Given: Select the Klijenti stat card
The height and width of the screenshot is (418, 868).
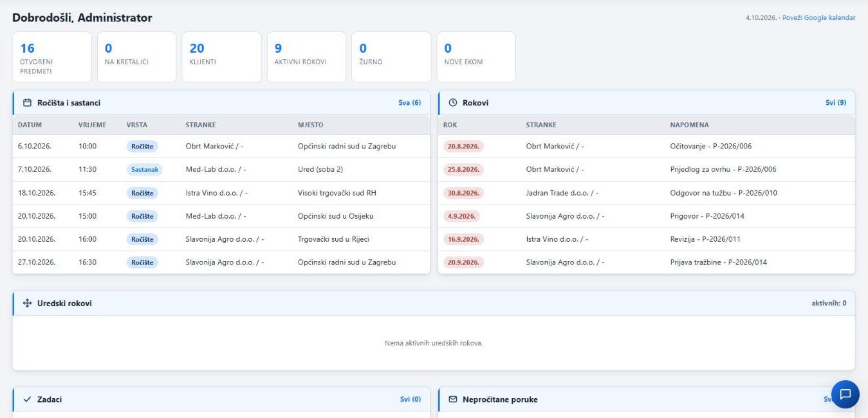Looking at the screenshot, I should (x=221, y=57).
